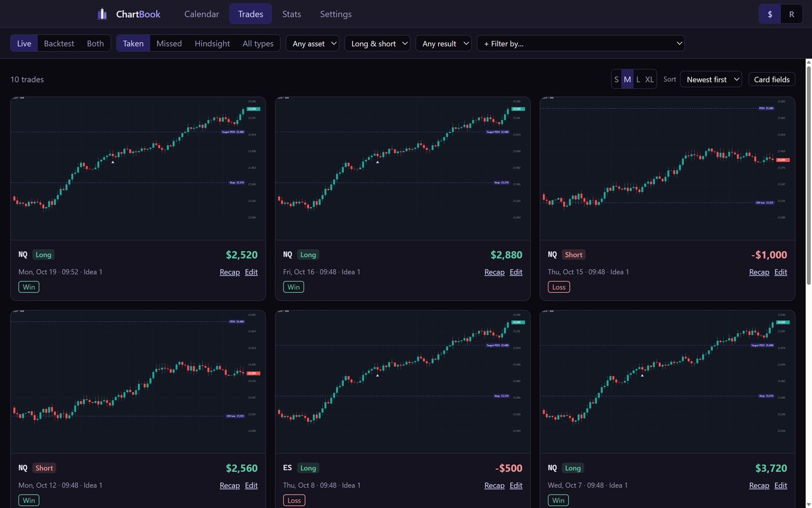The width and height of the screenshot is (812, 508).
Task: Open the Filter by dropdown
Action: tap(581, 44)
